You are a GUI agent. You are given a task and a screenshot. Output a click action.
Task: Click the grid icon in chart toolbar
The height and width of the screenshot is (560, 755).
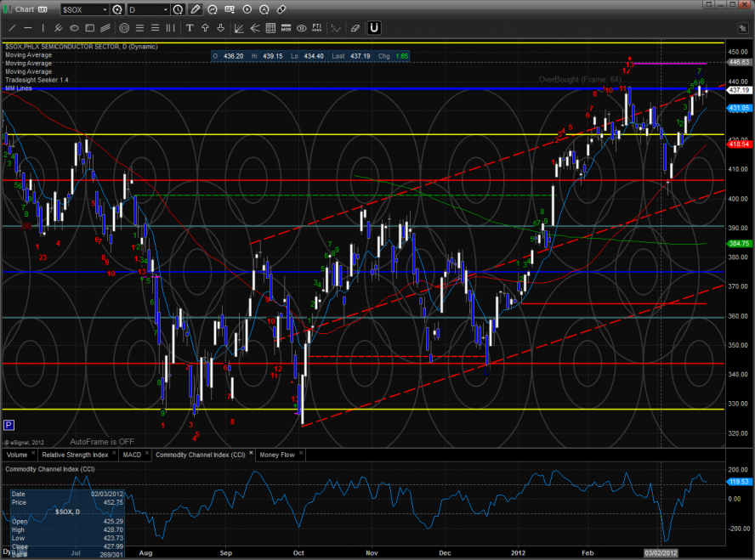tap(270, 27)
